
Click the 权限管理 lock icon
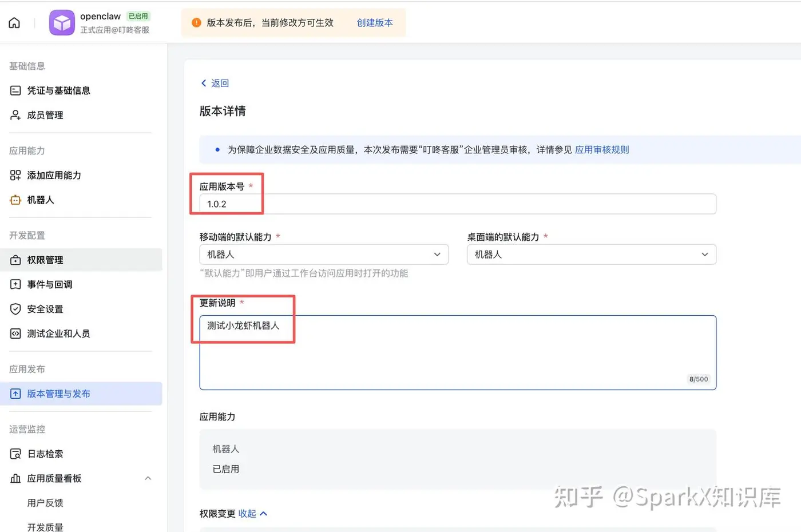15,260
